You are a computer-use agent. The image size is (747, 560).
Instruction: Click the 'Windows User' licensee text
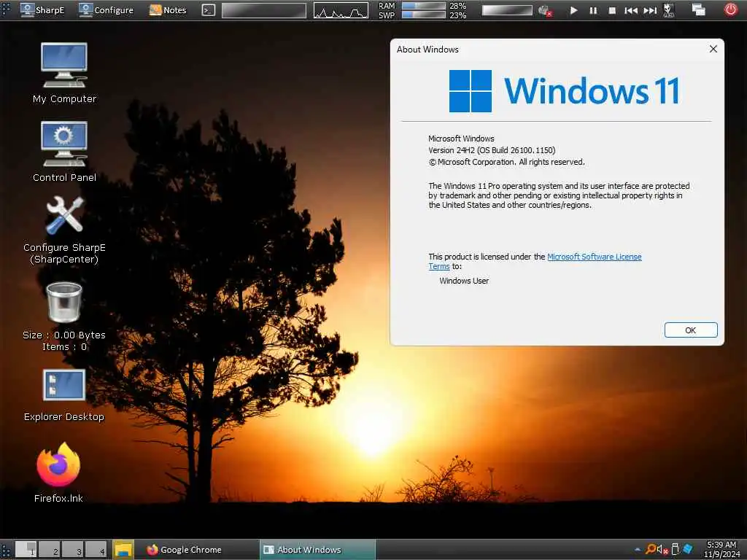pos(464,281)
